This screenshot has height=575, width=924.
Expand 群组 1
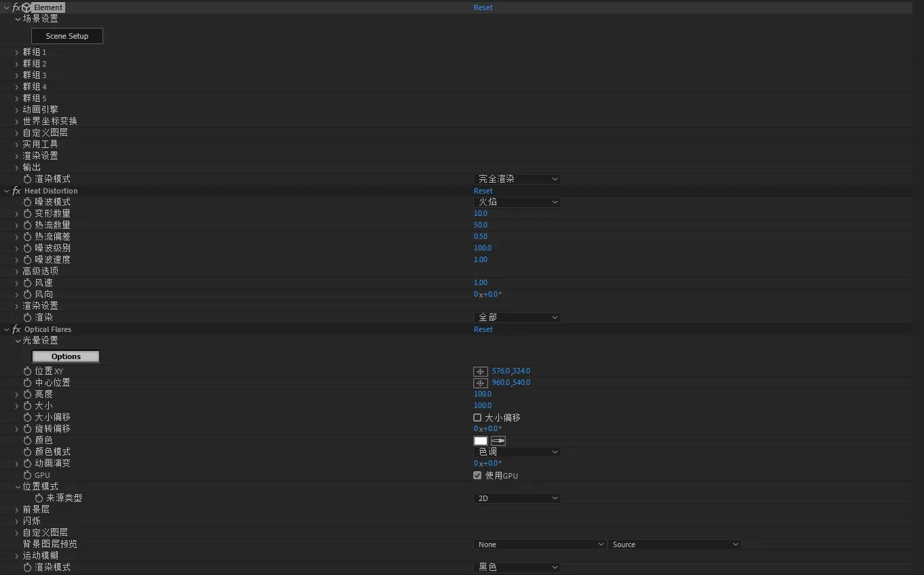[17, 52]
